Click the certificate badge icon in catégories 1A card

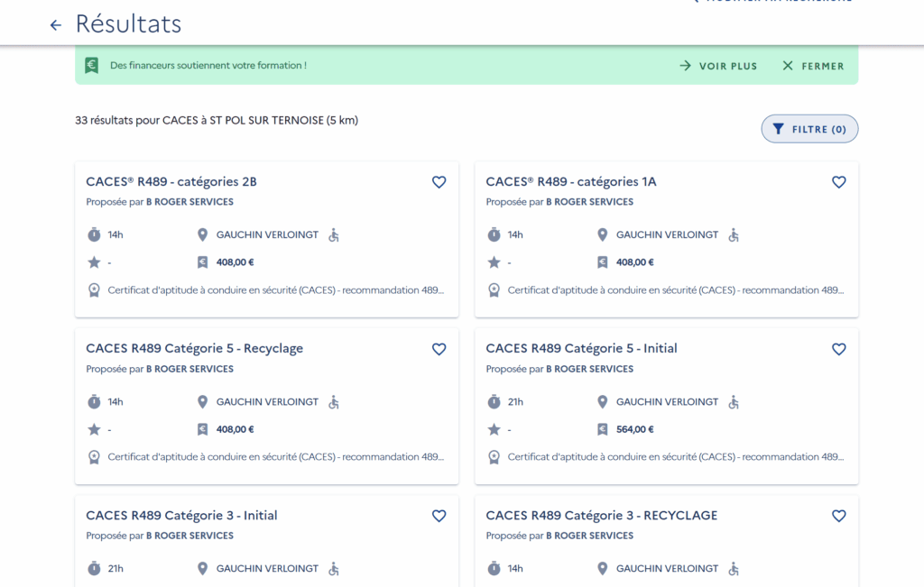(x=494, y=290)
